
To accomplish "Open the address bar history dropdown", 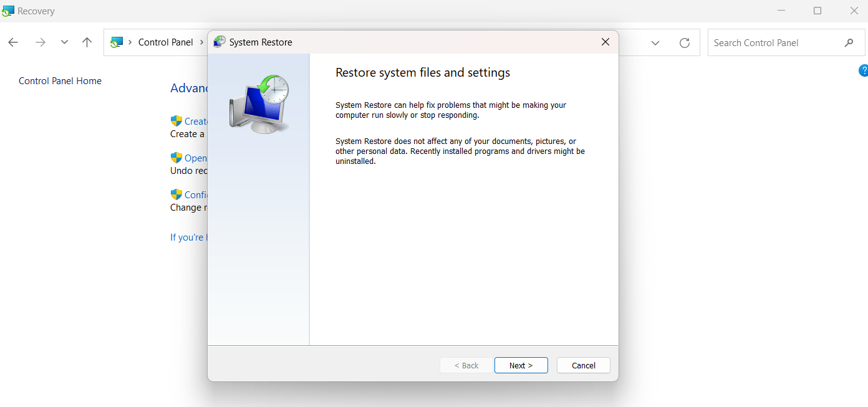I will (655, 43).
